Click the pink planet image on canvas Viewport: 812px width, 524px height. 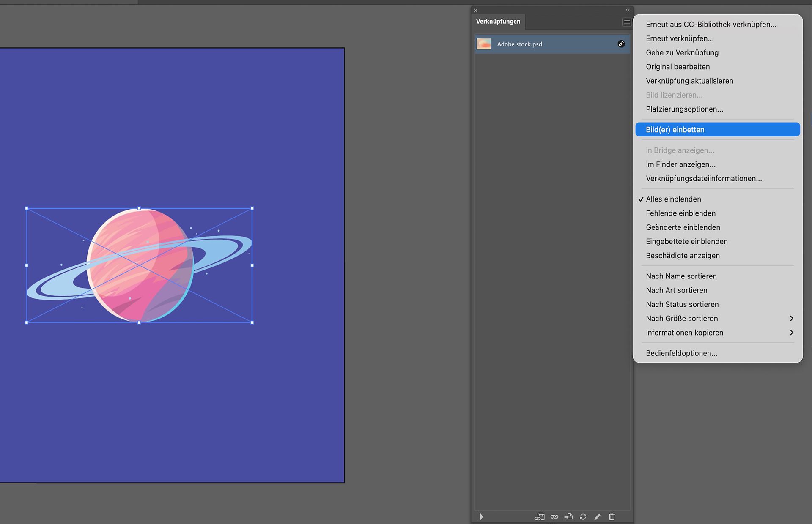pyautogui.click(x=140, y=265)
